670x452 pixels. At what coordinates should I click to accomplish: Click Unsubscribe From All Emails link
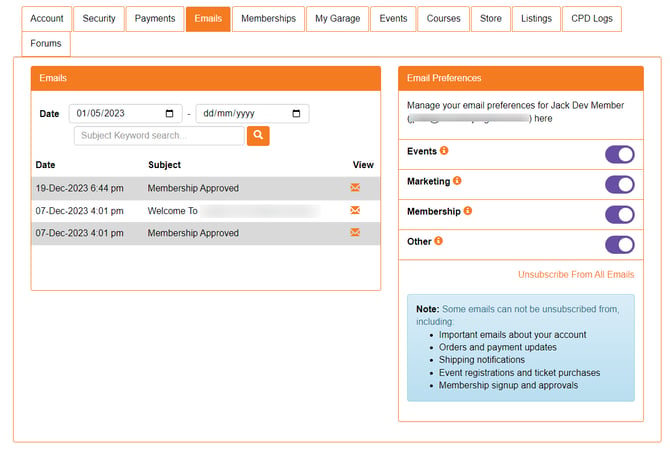tap(576, 275)
